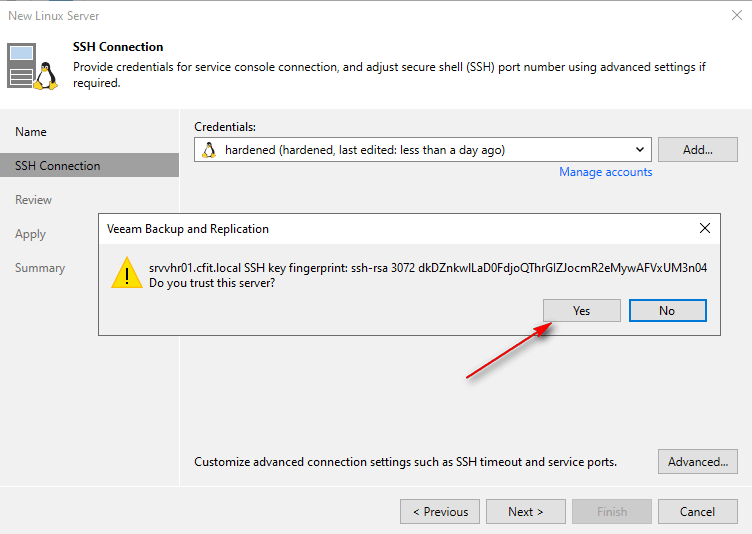The image size is (752, 534).
Task: Open the Manage accounts link
Action: tap(605, 172)
